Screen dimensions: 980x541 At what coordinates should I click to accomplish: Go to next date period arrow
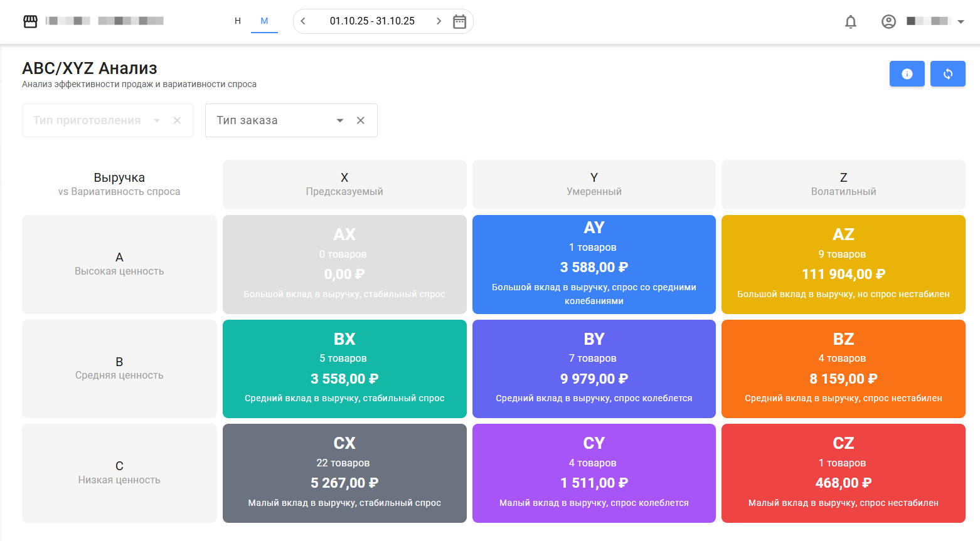pos(439,21)
